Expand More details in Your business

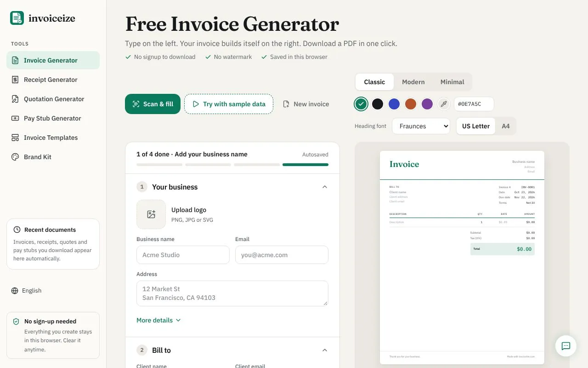(159, 320)
